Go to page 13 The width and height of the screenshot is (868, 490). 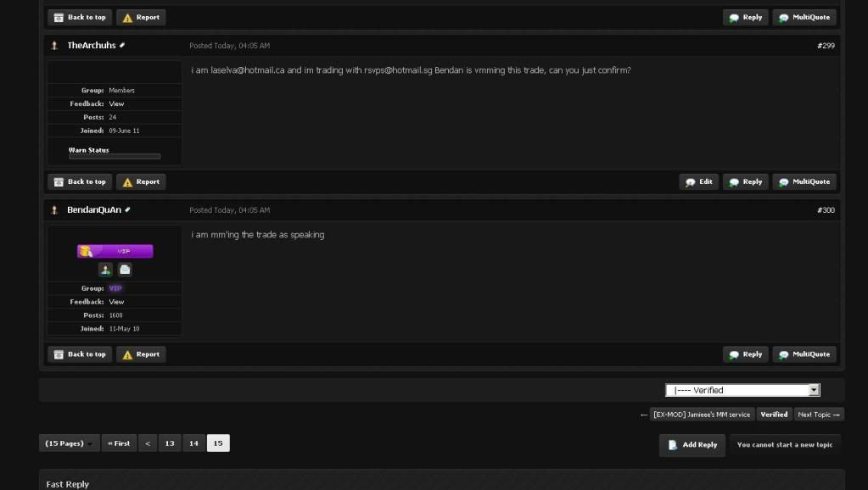[x=170, y=443]
